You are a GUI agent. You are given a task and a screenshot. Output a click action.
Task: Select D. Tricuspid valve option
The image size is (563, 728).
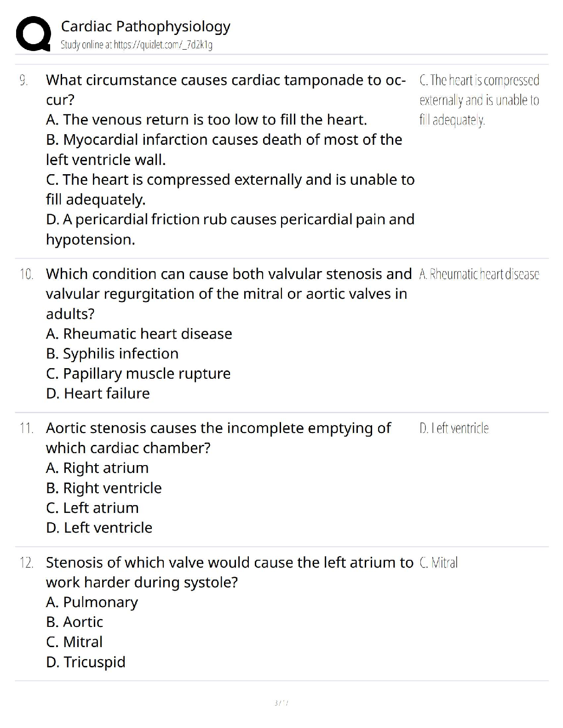click(86, 662)
